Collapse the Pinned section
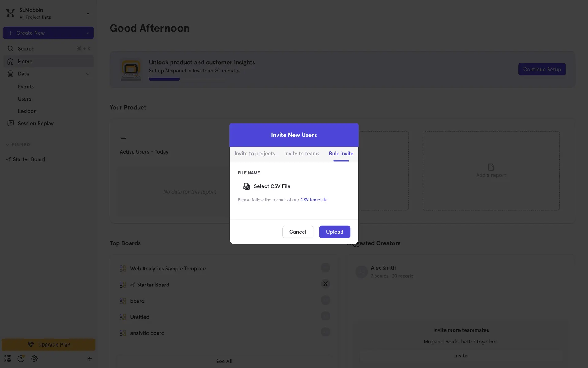This screenshot has width=588, height=368. [8, 145]
